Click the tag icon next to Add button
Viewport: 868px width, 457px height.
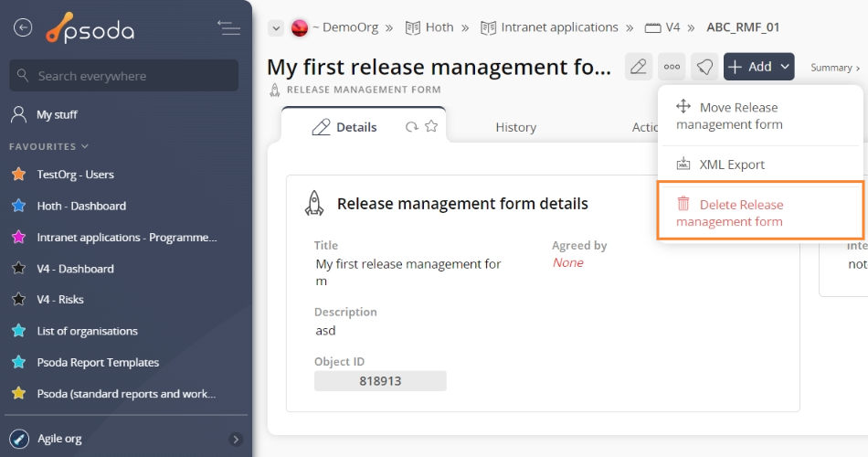pyautogui.click(x=704, y=67)
